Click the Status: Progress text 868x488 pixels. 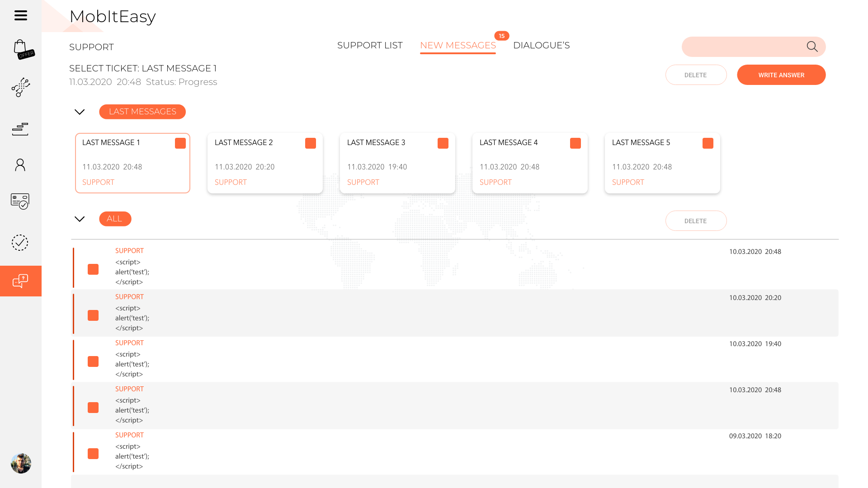181,82
